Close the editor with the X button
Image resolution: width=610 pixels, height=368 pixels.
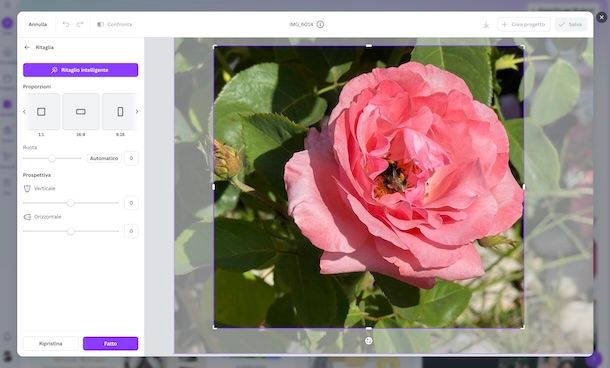click(601, 17)
